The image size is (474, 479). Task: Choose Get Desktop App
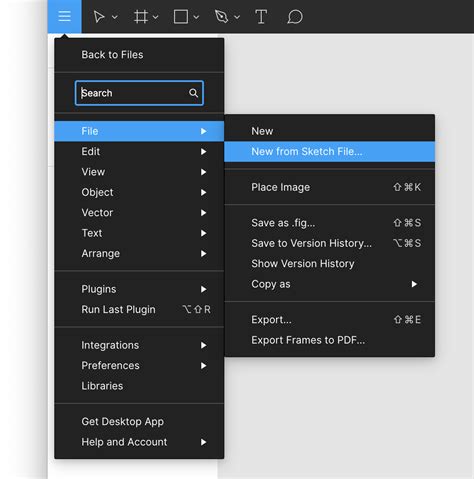pyautogui.click(x=139, y=422)
